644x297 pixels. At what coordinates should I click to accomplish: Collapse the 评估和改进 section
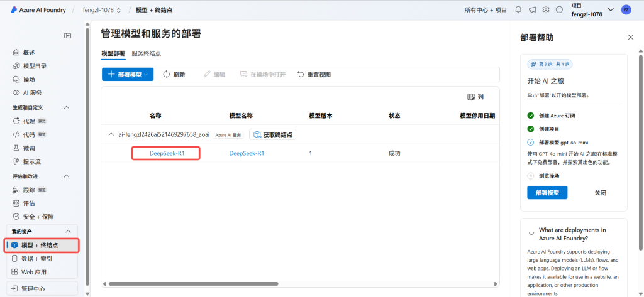point(67,176)
